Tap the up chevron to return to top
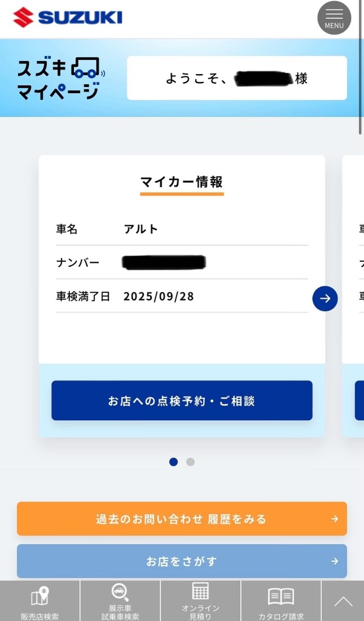The height and width of the screenshot is (621, 364). 343,601
